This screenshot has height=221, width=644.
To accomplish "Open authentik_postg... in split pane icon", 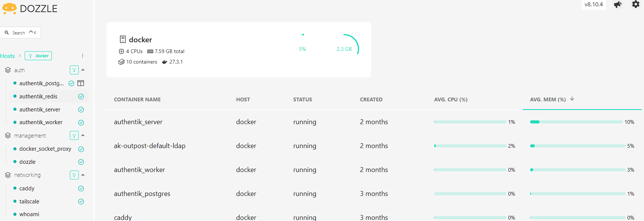I will 81,83.
